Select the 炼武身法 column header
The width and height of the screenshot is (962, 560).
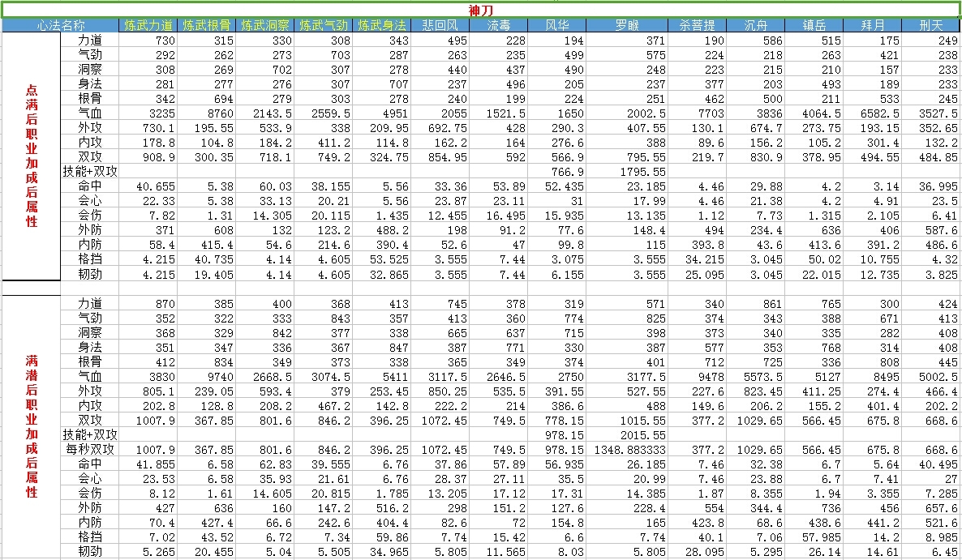coord(381,25)
